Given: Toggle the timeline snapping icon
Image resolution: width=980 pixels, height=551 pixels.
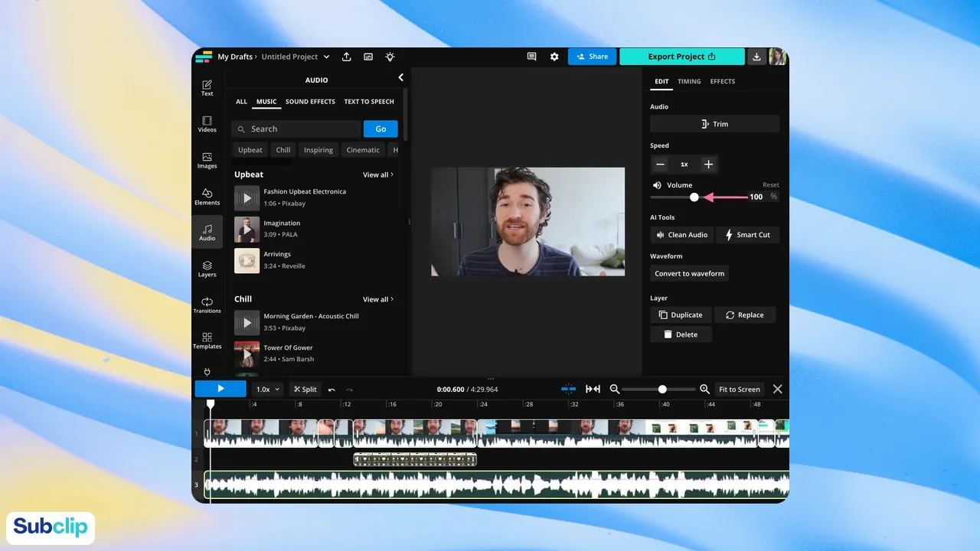Looking at the screenshot, I should 568,389.
